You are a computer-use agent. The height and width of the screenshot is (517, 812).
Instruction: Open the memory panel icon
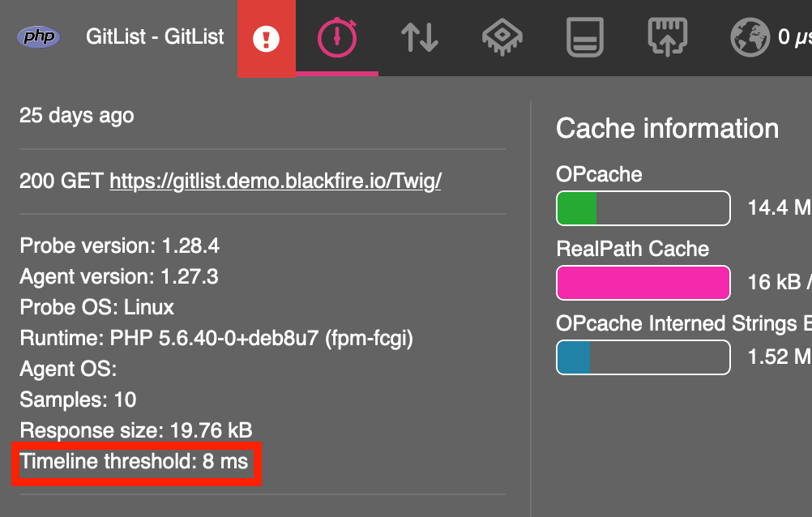point(585,37)
